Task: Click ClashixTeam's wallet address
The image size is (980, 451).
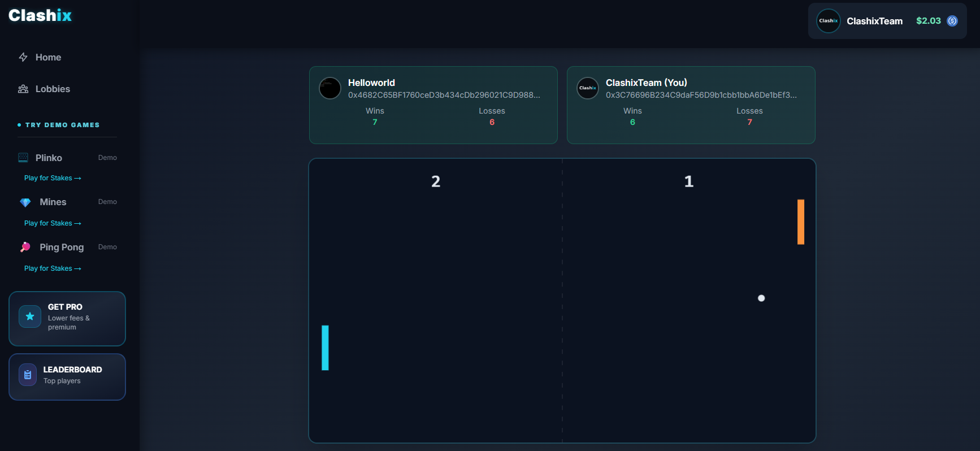Action: tap(701, 95)
